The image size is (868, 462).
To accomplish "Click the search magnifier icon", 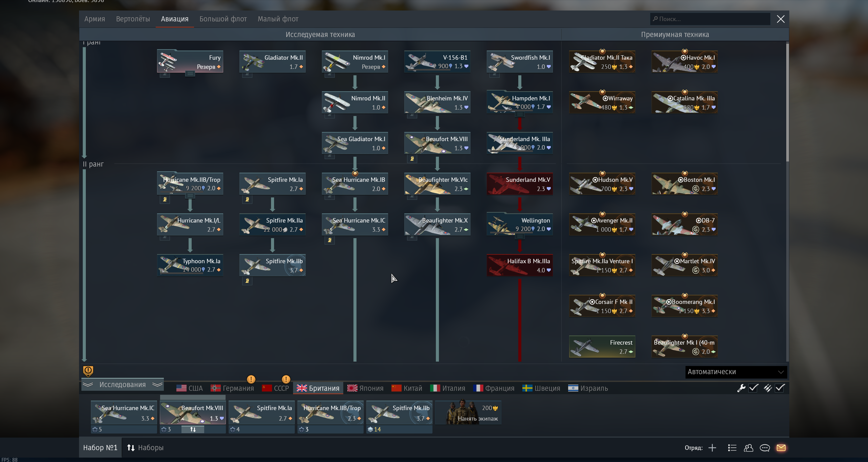I will pyautogui.click(x=655, y=19).
